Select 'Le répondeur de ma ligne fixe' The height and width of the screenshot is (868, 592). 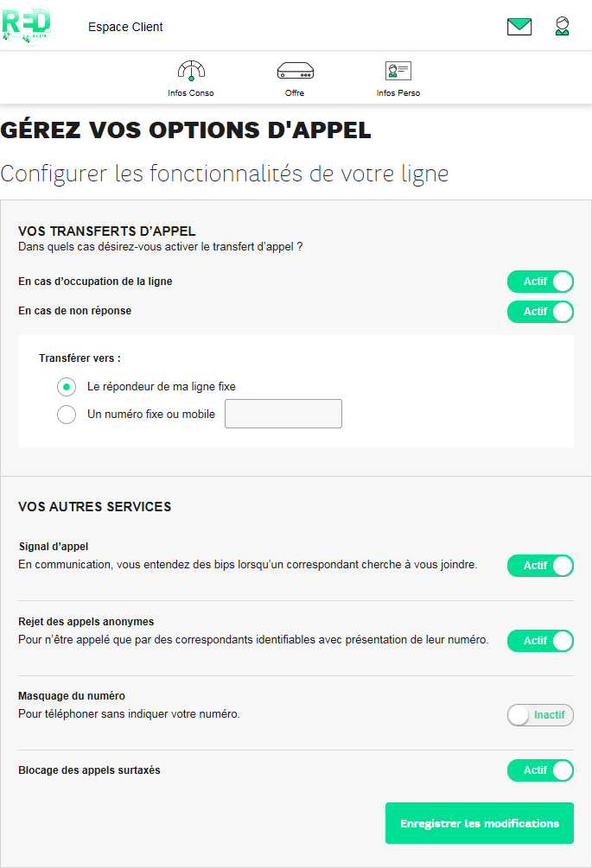[67, 387]
